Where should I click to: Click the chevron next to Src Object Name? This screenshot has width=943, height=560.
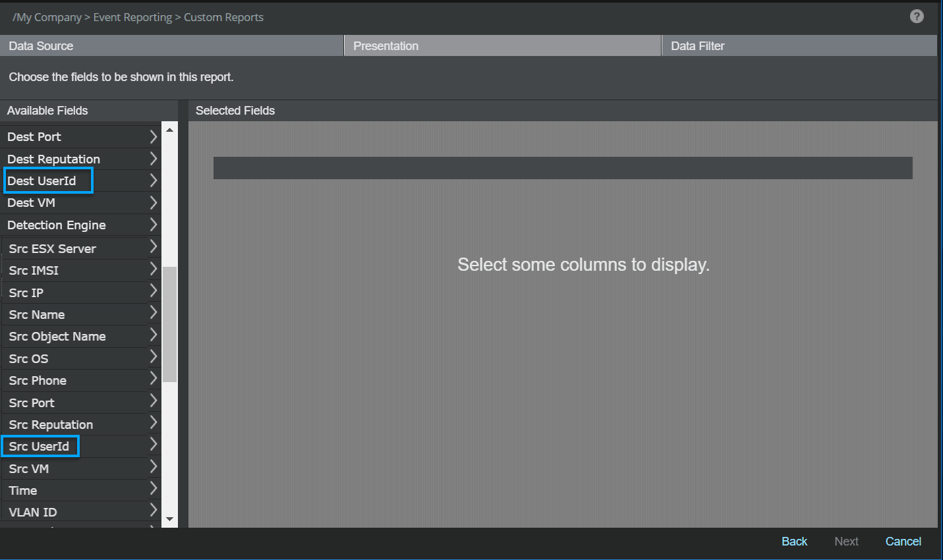click(153, 335)
